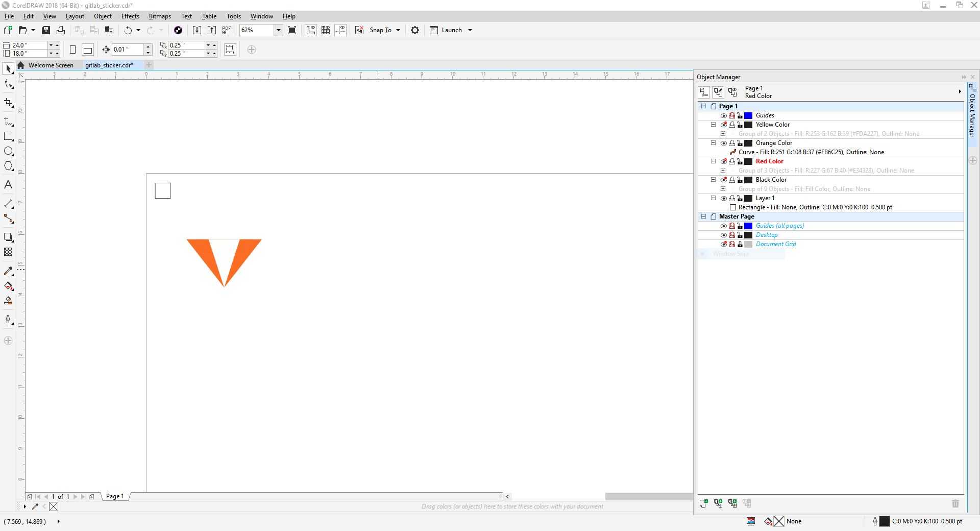
Task: Click the Launch button
Action: [446, 30]
